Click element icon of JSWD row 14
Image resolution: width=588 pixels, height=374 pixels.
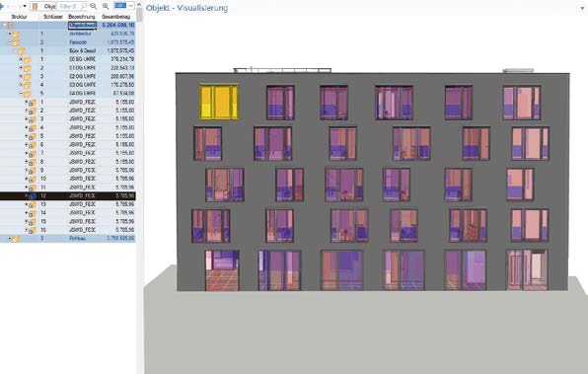(33, 213)
